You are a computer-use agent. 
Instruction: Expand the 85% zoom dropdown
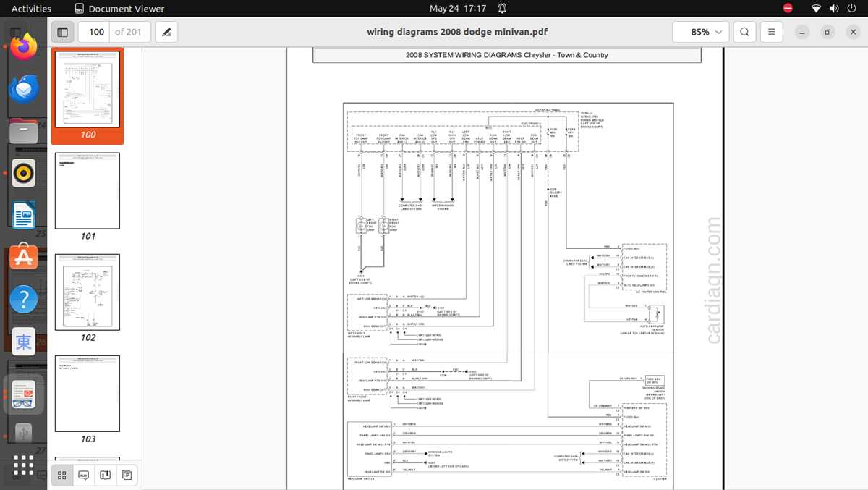pos(700,32)
